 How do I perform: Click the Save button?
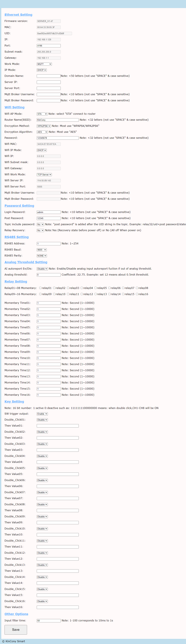coord(16,629)
